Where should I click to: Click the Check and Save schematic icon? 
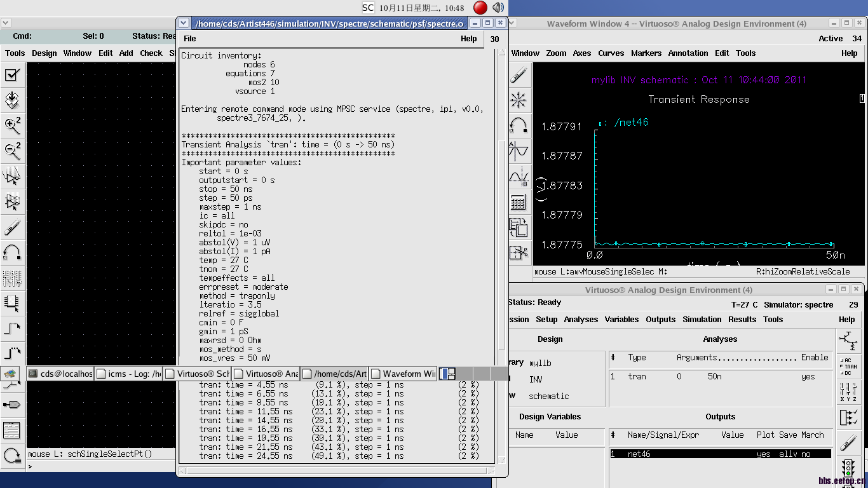[11, 75]
